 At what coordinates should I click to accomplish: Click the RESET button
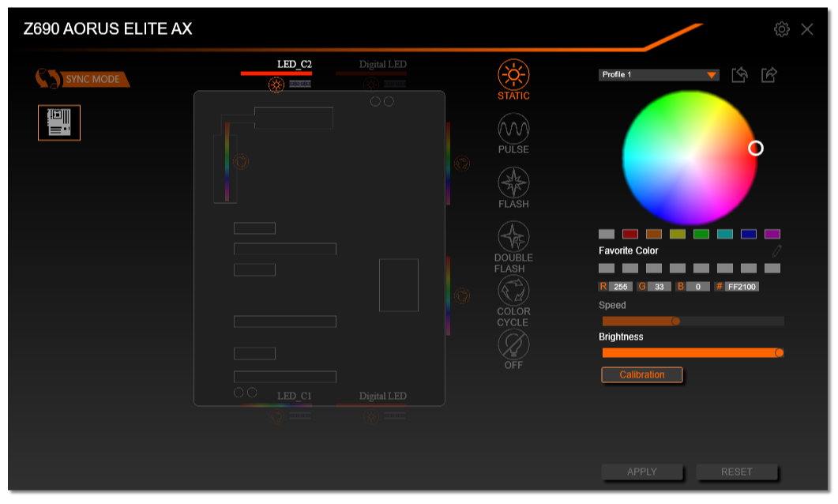coord(736,472)
